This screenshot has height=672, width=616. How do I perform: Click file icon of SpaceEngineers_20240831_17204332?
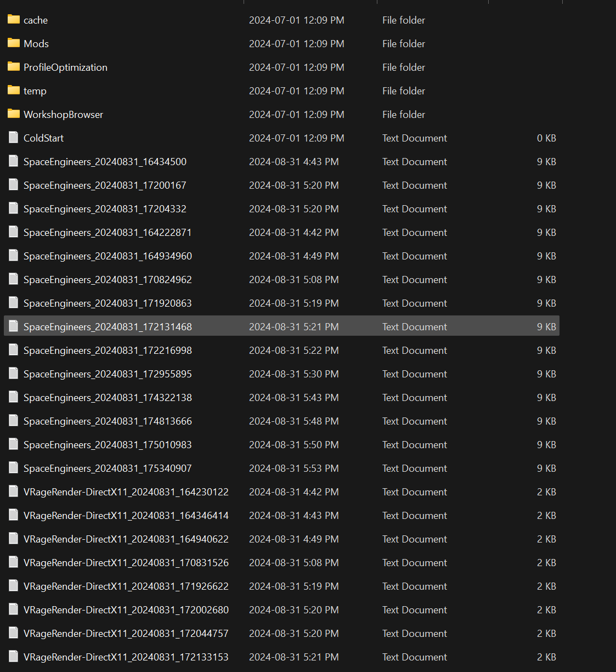click(x=14, y=208)
